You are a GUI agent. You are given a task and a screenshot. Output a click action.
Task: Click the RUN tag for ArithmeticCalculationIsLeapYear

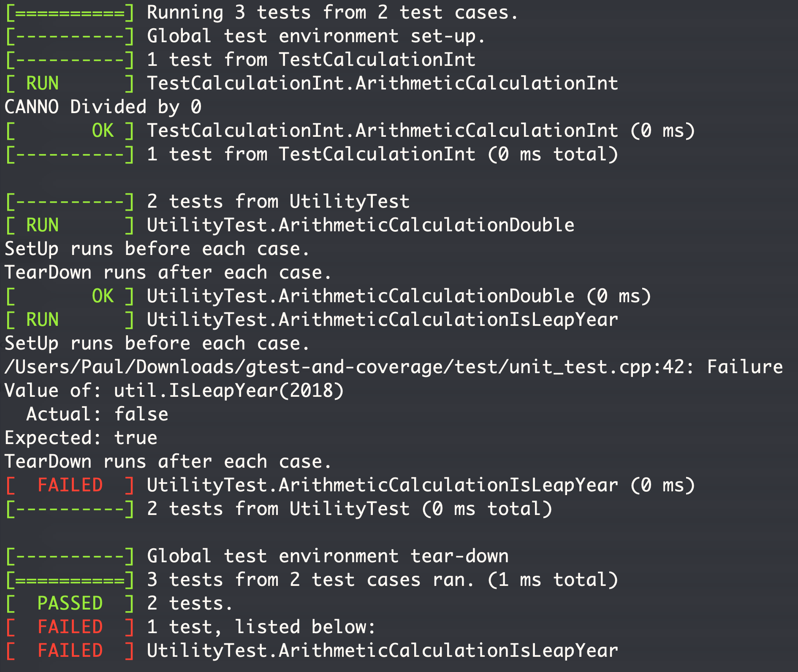tap(70, 320)
